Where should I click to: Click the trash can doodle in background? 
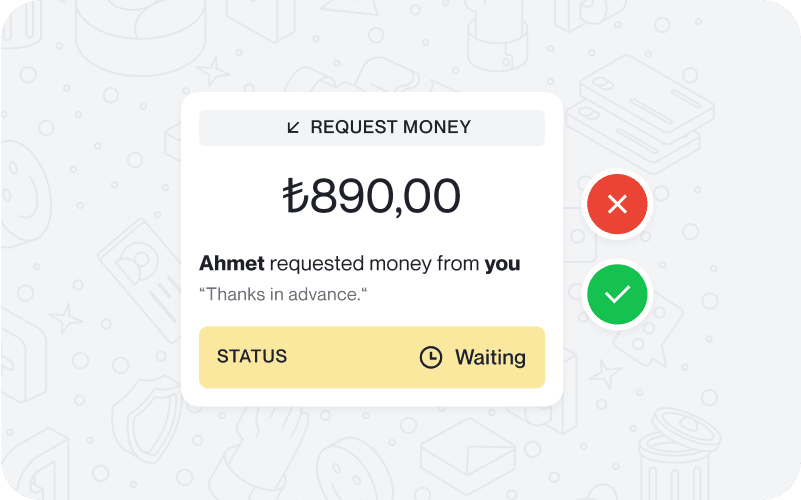click(679, 455)
